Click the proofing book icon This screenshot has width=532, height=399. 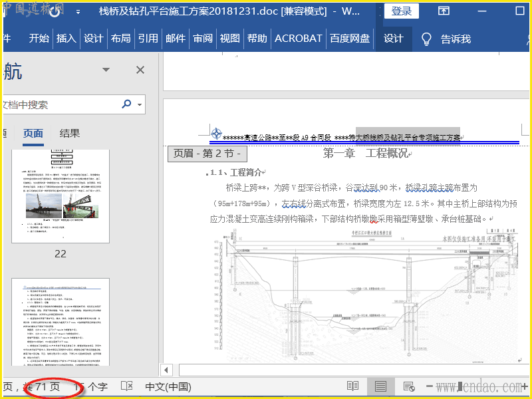tap(126, 386)
